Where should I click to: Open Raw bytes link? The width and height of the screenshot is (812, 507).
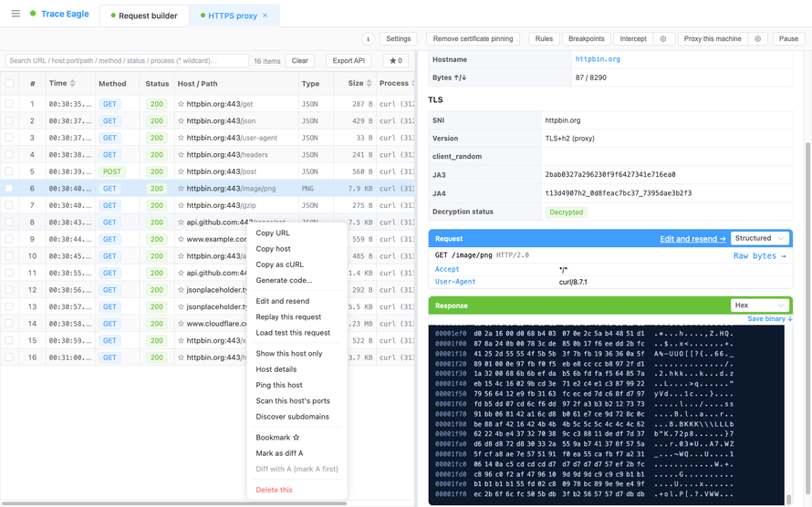point(759,256)
